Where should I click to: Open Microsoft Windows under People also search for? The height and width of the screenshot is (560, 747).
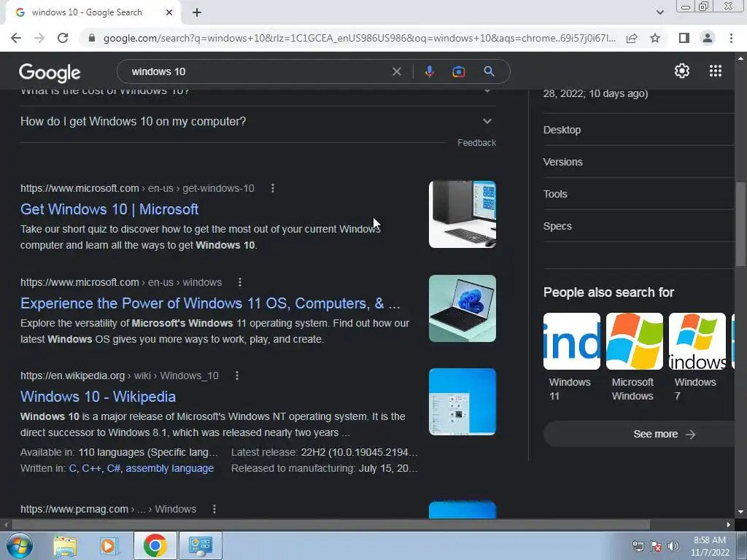tap(634, 357)
